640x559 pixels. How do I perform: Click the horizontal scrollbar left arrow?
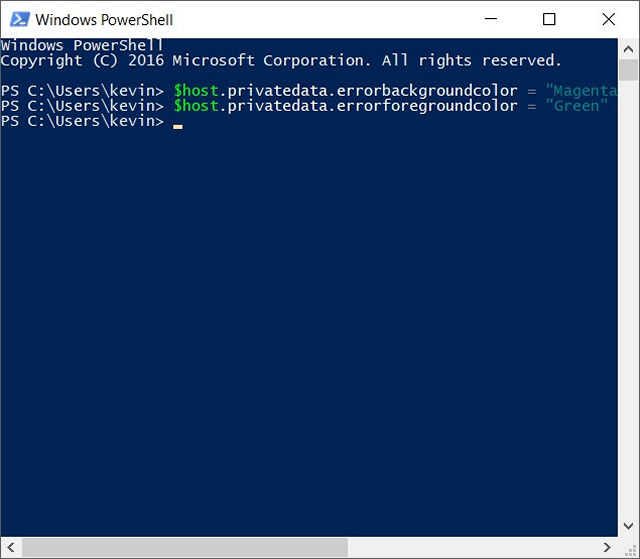(10, 547)
